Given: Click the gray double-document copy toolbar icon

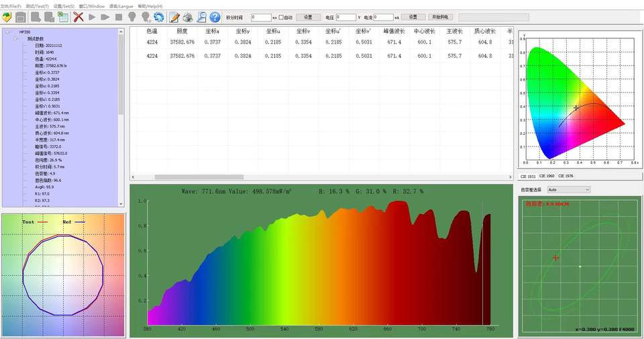Looking at the screenshot, I should (49, 17).
